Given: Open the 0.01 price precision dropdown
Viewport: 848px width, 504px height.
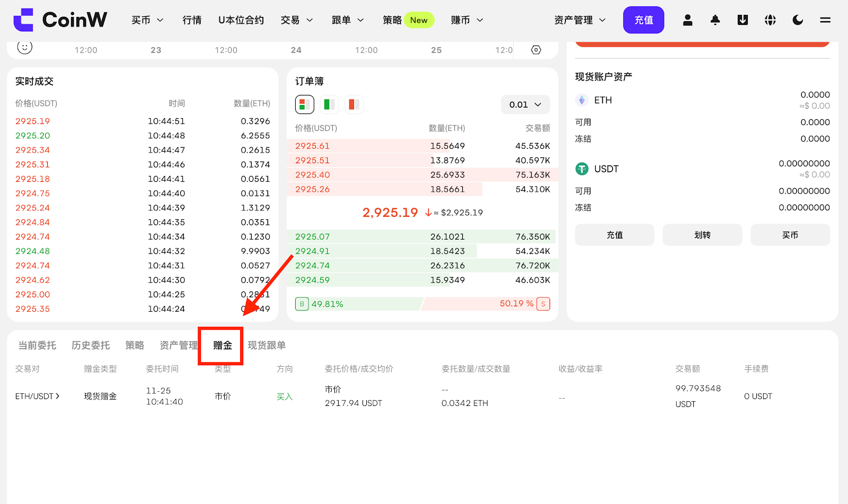Looking at the screenshot, I should tap(525, 104).
